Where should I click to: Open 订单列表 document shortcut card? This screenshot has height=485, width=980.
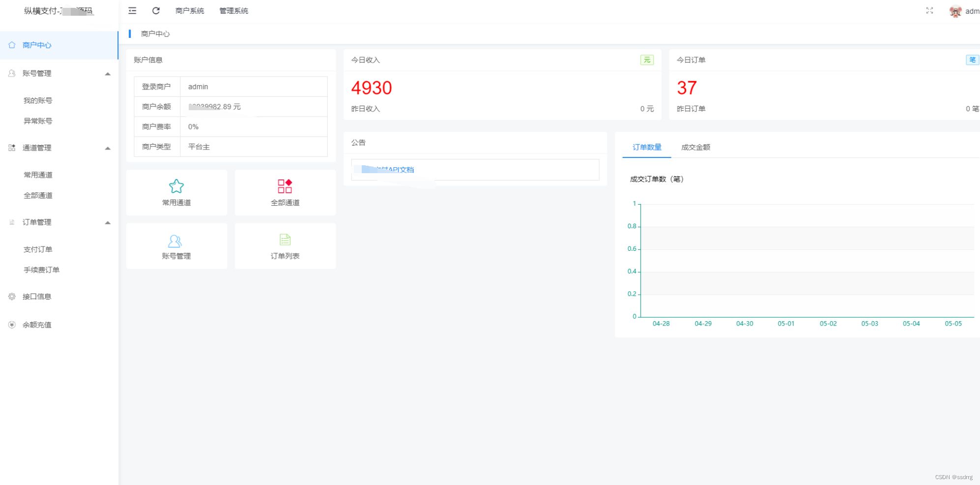pos(285,246)
